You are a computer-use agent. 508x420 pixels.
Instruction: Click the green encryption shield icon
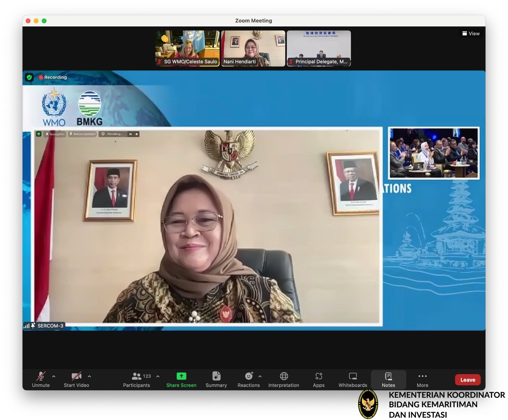29,77
